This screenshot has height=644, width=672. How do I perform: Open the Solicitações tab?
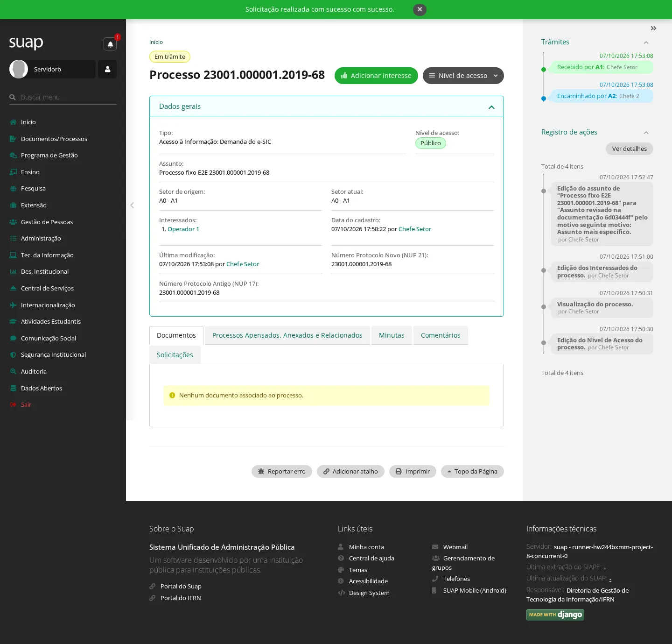point(175,355)
